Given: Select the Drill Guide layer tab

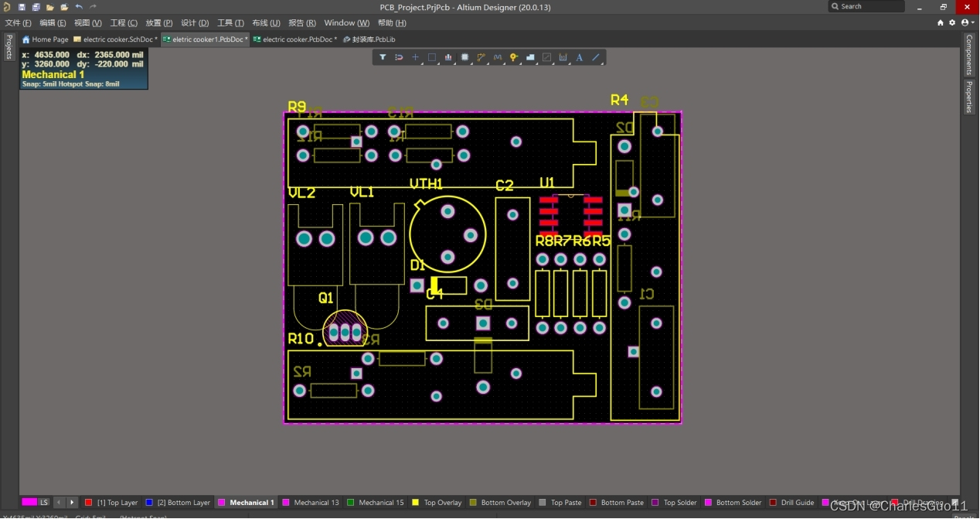Looking at the screenshot, I should [791, 503].
